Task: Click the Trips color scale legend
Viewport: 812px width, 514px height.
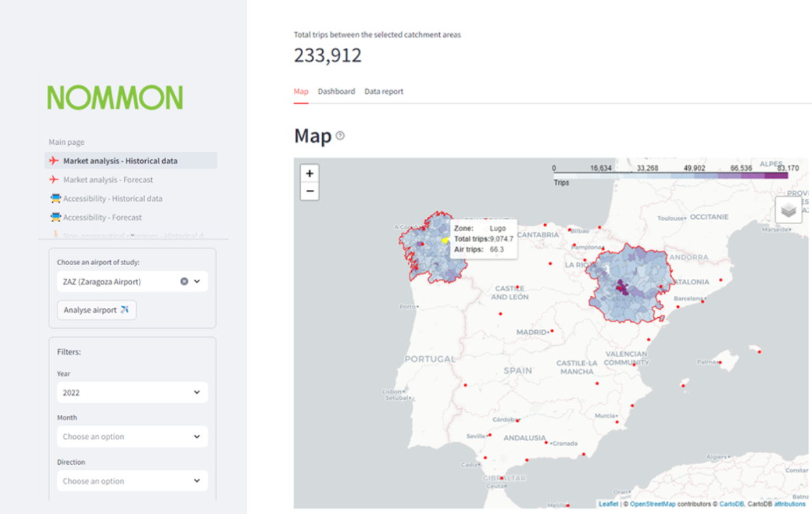Action: click(x=670, y=176)
